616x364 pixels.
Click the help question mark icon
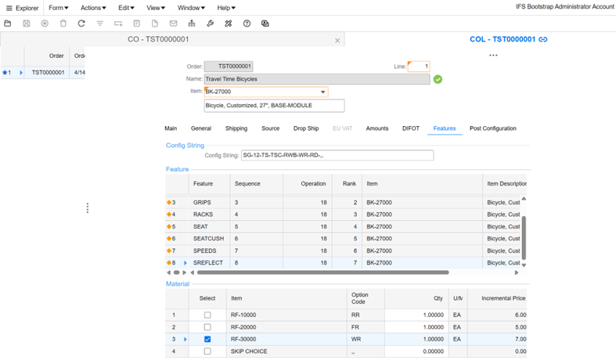point(247,23)
